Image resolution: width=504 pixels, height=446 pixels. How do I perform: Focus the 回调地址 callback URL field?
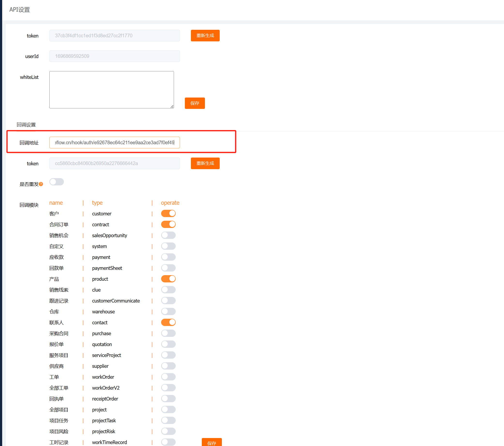[115, 143]
